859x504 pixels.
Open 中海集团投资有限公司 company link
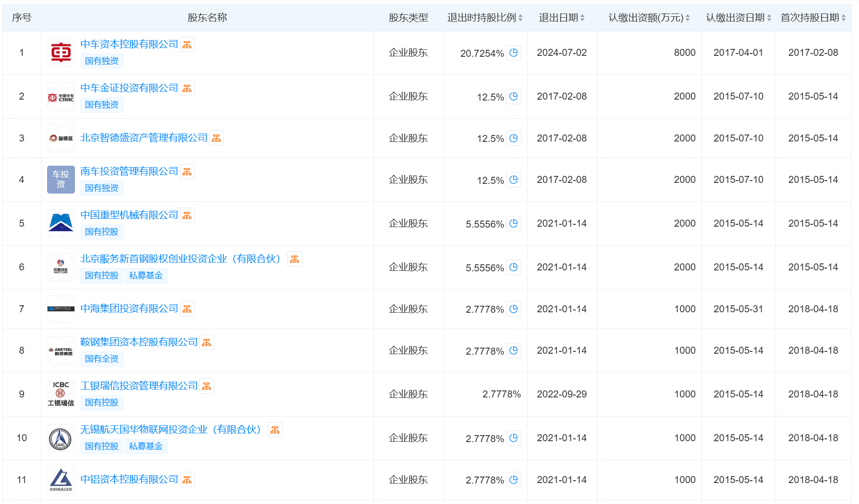pos(129,309)
